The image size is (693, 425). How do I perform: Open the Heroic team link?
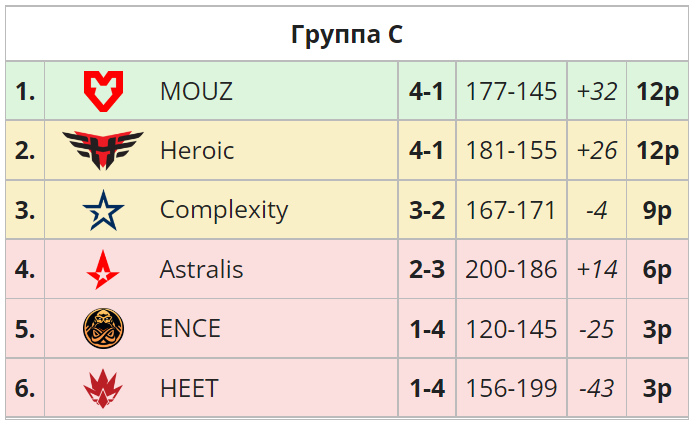(x=197, y=151)
